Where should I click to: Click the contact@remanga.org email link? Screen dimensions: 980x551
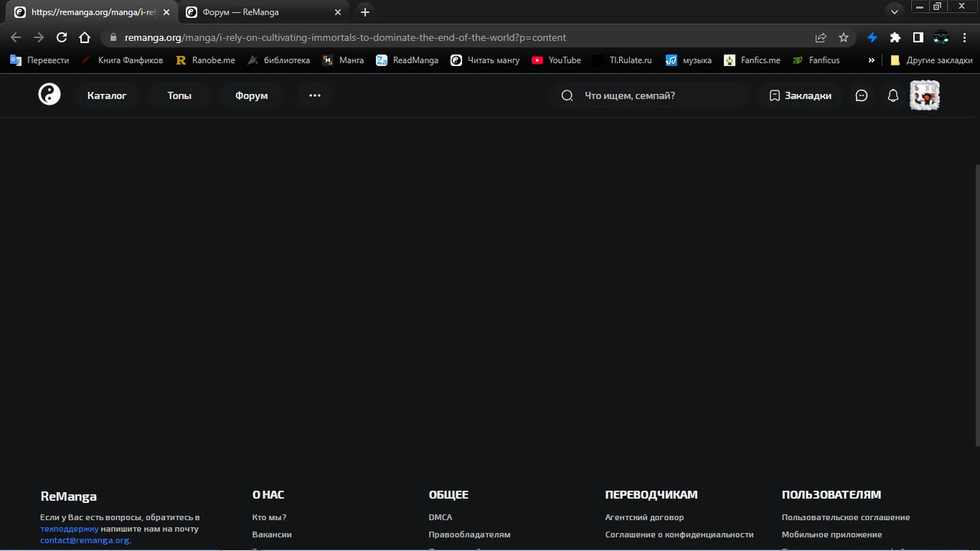(x=85, y=541)
